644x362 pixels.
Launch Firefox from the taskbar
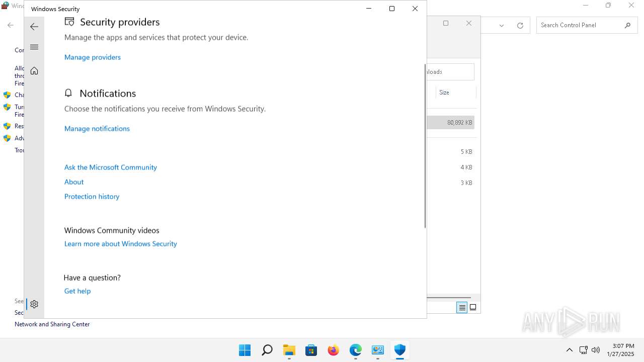point(334,350)
